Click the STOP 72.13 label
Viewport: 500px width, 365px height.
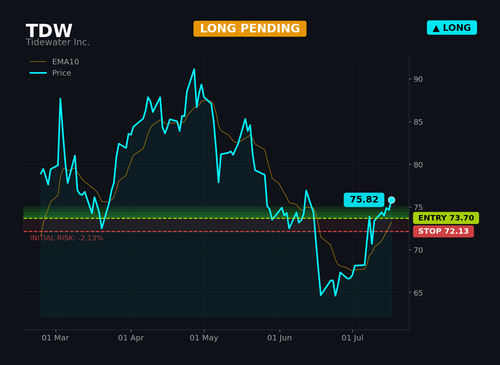point(443,231)
